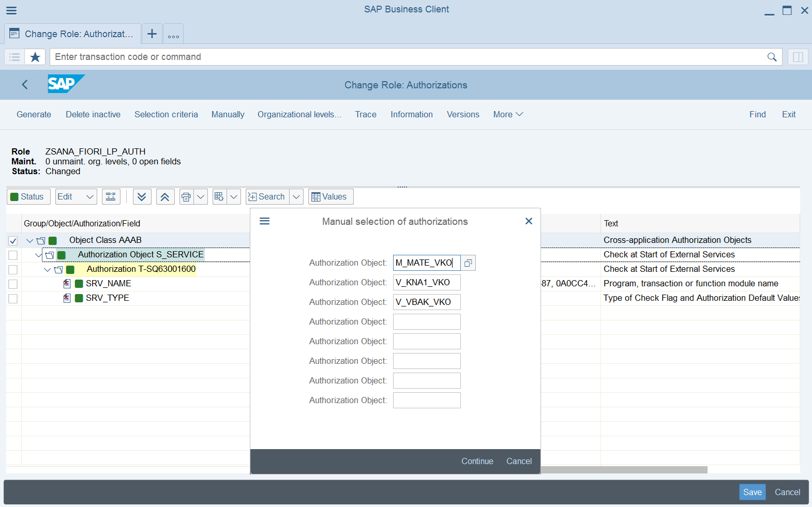Go back with the left arrow
This screenshot has width=812, height=507.
point(25,85)
